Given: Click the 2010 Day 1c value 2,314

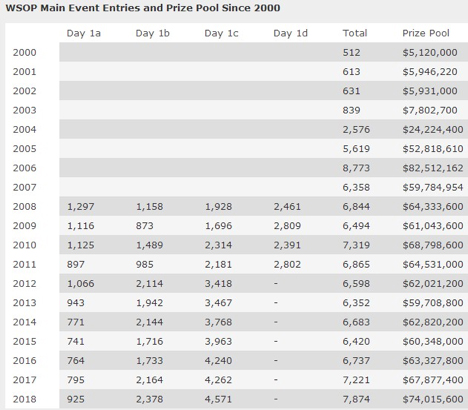Looking at the screenshot, I should click(x=218, y=245).
